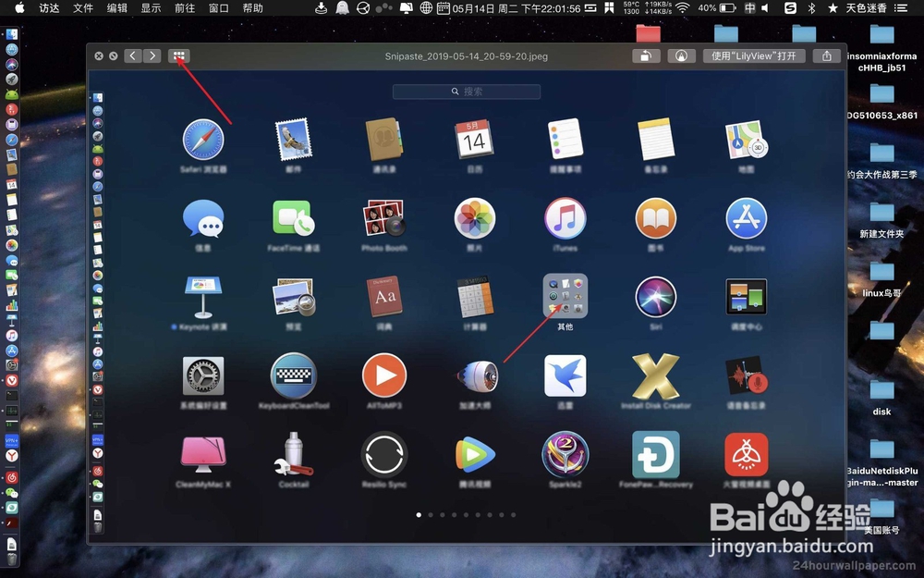
Task: Open 系统偏好设置 (System Preferences)
Action: click(x=203, y=377)
